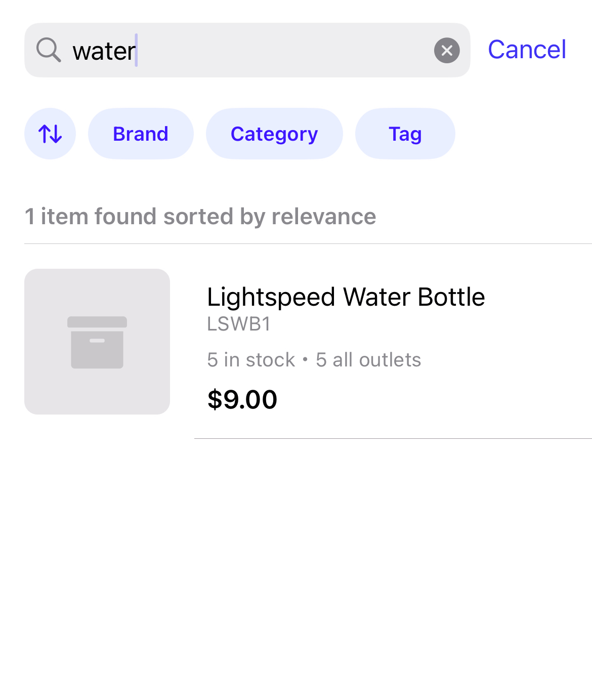The height and width of the screenshot is (700, 592).
Task: Open the sort order options arrows
Action: (x=50, y=134)
